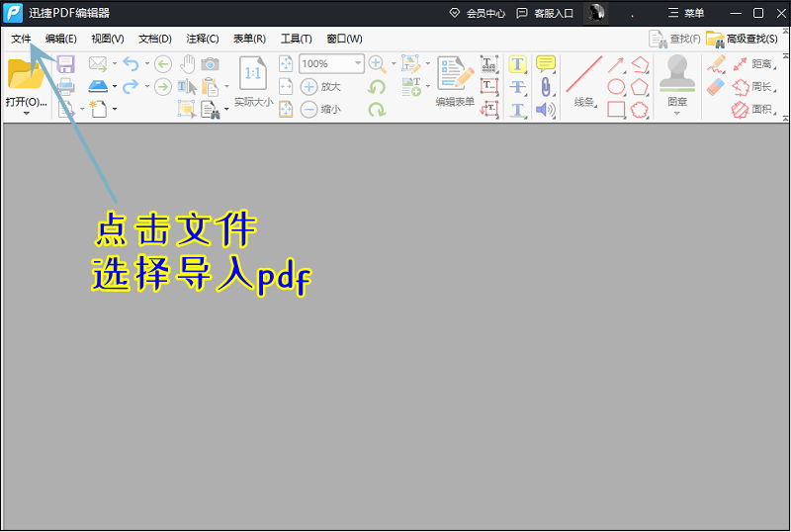This screenshot has width=791, height=532.
Task: Click the Redo arrow icon
Action: 131,86
